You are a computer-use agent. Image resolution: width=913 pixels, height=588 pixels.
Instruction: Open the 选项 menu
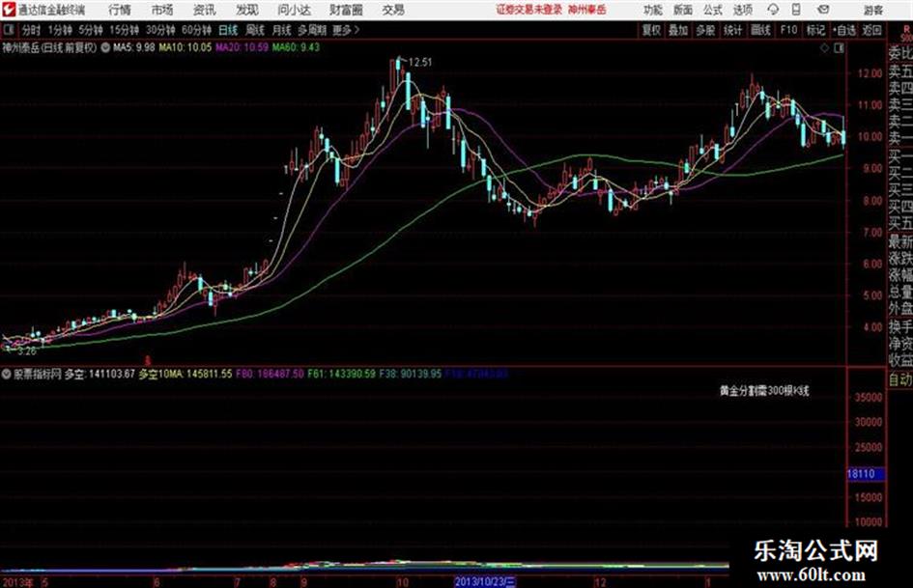(x=742, y=10)
